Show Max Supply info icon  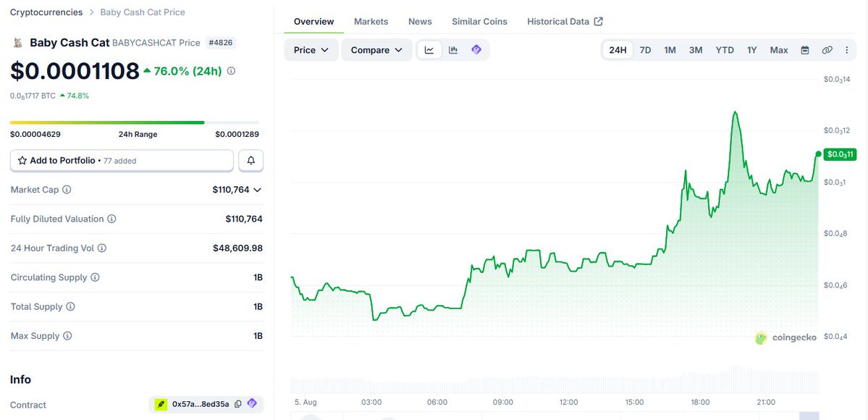(x=67, y=336)
